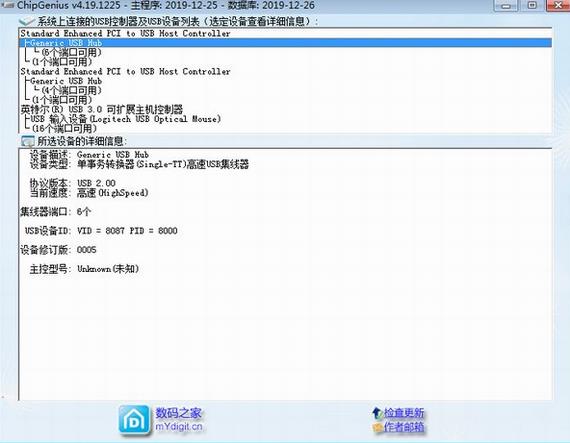Select the second Standard Enhanced PCI Host Controller
Viewport: 570px width, 443px height.
pos(125,72)
